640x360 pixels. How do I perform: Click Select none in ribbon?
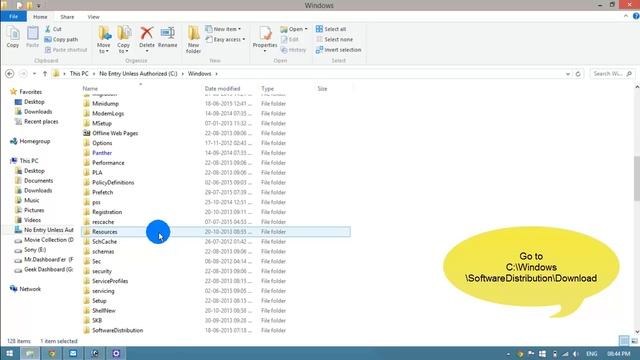coord(334,40)
